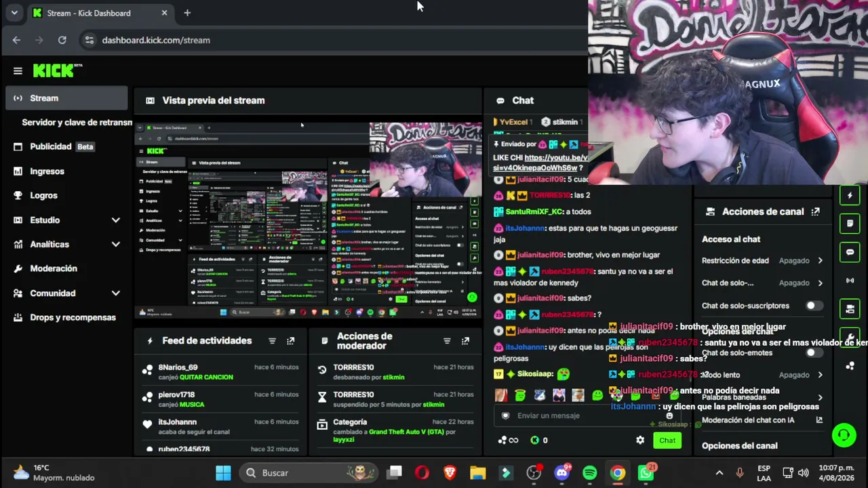Viewport: 868px width, 488px height.
Task: Open a new browser tab
Action: coord(187,13)
